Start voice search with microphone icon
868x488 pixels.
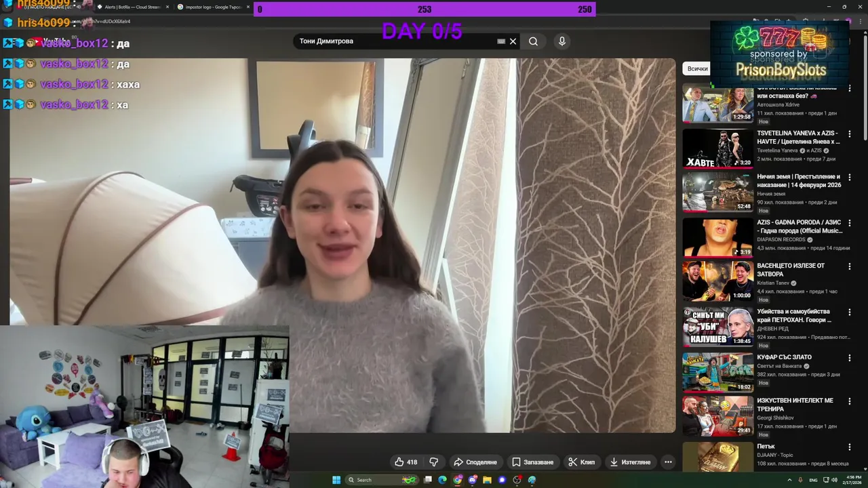(x=561, y=41)
